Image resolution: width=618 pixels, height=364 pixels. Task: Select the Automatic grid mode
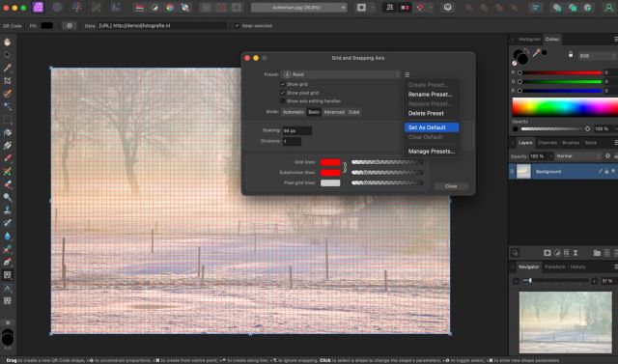(x=294, y=112)
